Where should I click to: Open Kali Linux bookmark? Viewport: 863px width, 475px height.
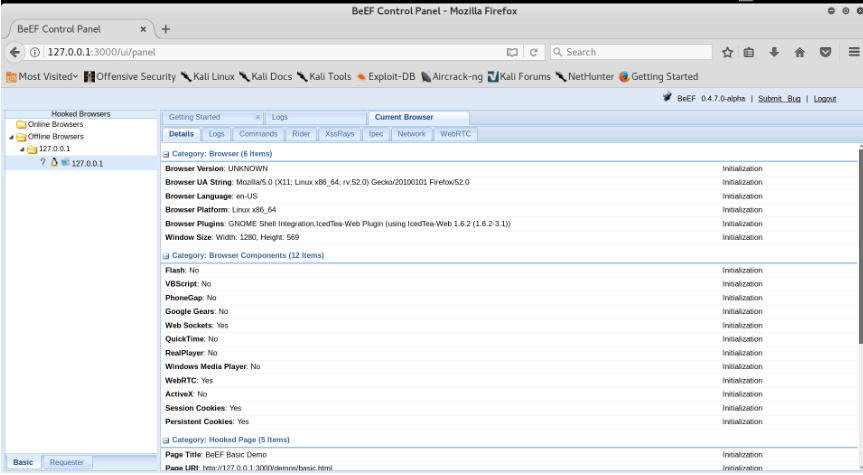point(207,77)
